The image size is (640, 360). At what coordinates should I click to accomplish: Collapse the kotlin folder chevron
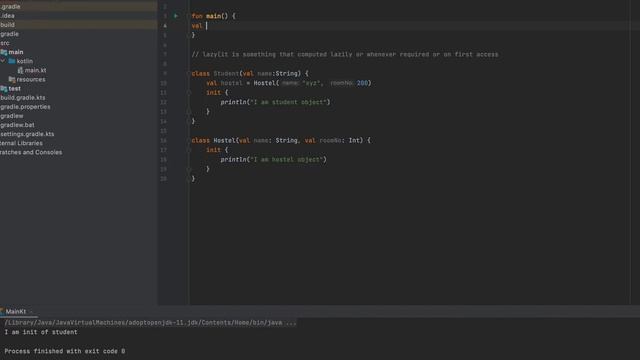click(x=3, y=61)
